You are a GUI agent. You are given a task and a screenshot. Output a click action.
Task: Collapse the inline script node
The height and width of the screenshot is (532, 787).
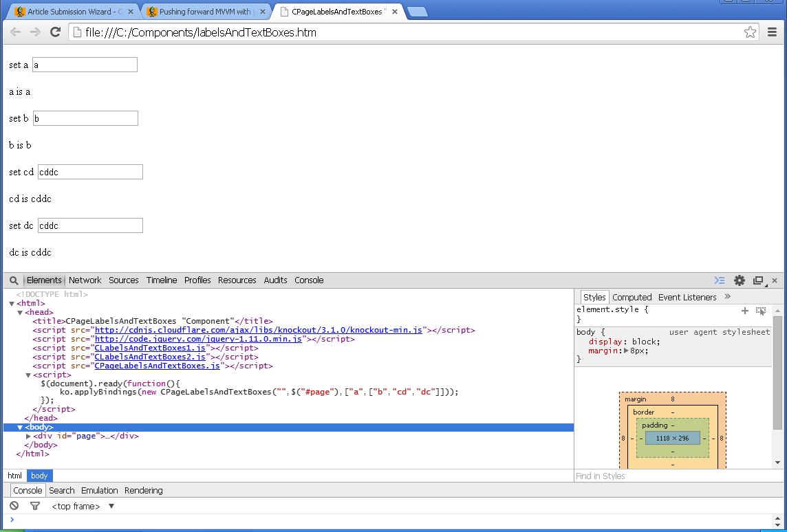point(28,375)
